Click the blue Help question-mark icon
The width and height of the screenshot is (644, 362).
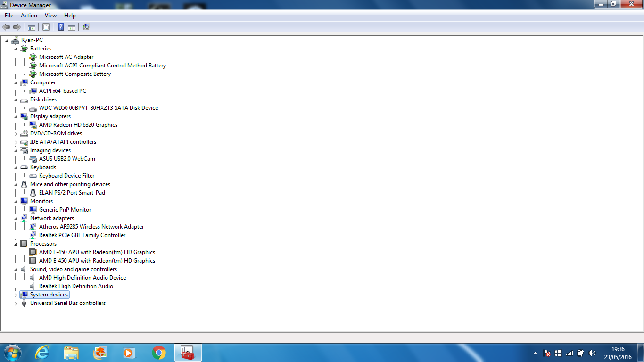click(x=60, y=27)
